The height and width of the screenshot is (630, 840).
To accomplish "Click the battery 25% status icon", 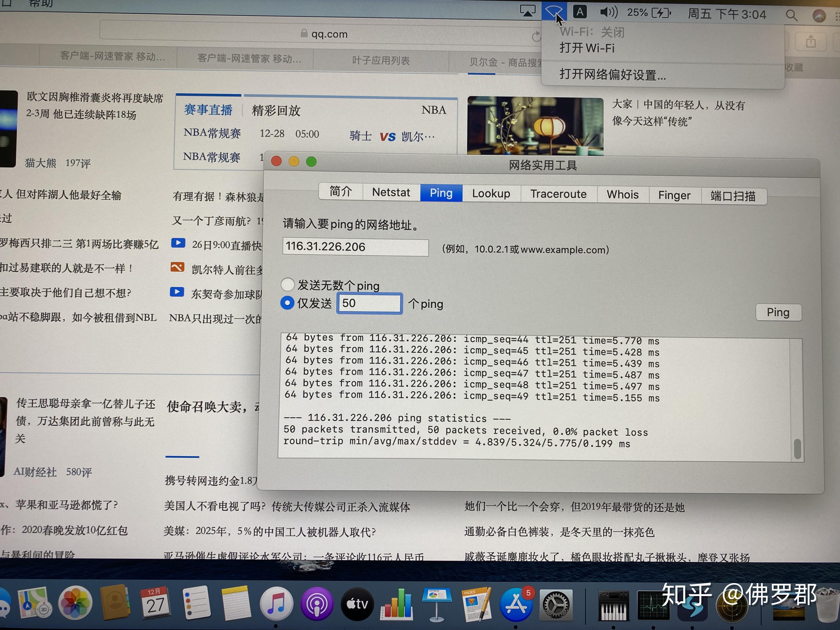I will click(649, 13).
